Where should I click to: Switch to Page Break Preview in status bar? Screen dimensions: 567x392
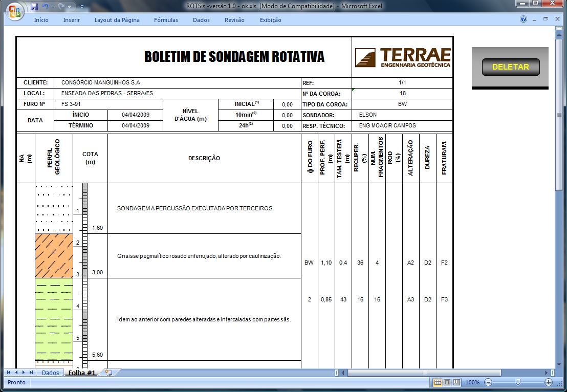click(x=456, y=382)
